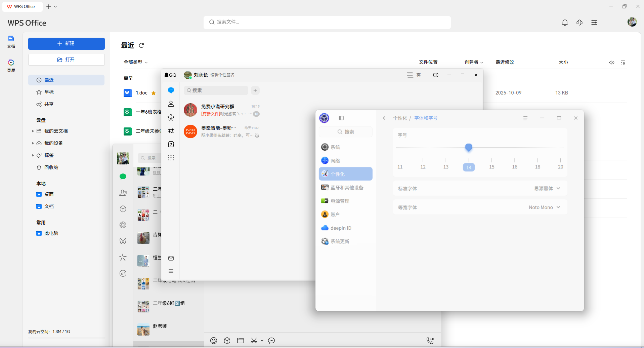Viewport: 644px width, 348px height.
Task: Open the 等宽字体 font dropdown
Action: [x=545, y=207]
